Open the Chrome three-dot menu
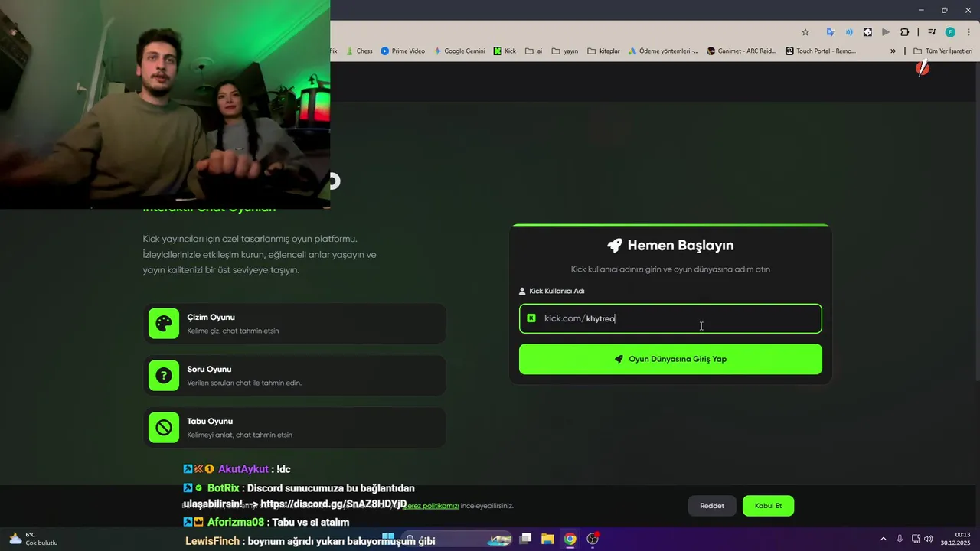980x551 pixels. pos(968,32)
